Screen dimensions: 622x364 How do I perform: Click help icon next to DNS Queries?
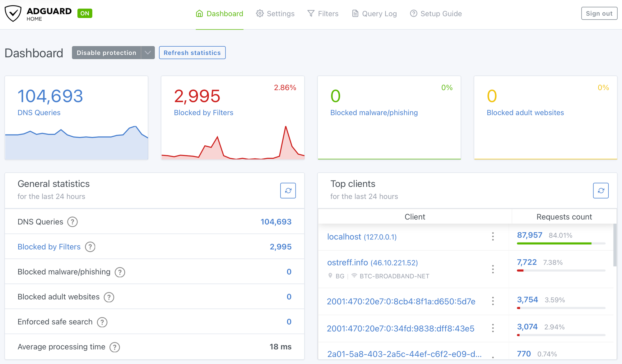tap(72, 222)
